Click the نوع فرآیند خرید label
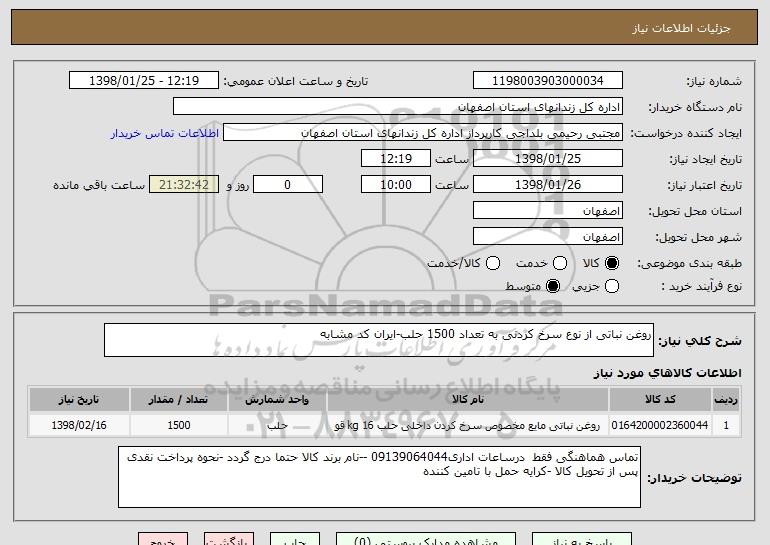This screenshot has width=770, height=545. click(x=702, y=286)
